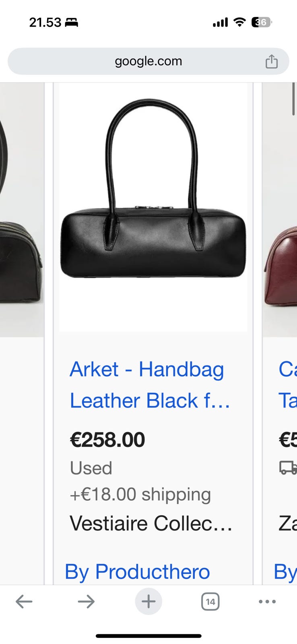The height and width of the screenshot is (644, 297).
Task: Go forward with the right arrow icon
Action: pos(86,602)
